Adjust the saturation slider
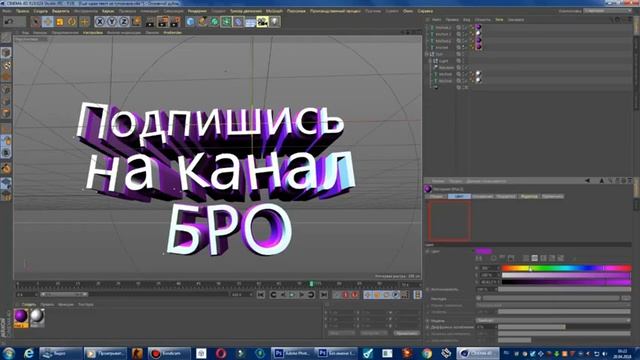This screenshot has width=640, height=360. [x=566, y=275]
